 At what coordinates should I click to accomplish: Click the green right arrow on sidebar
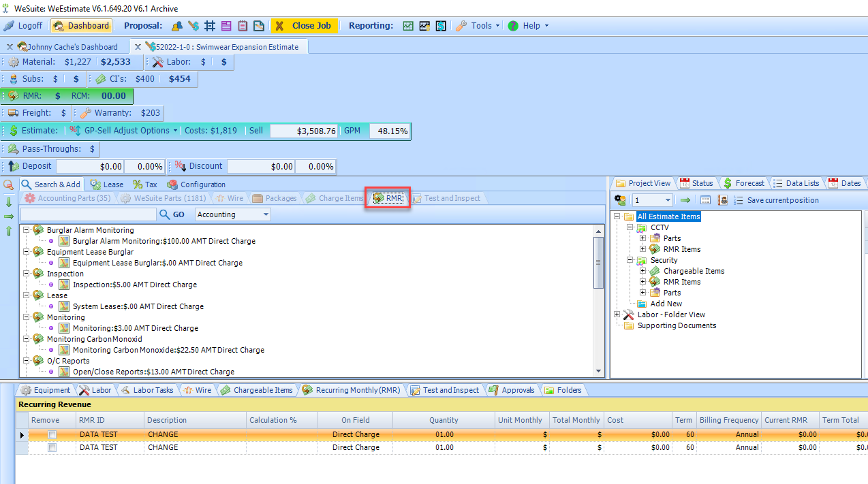click(x=9, y=216)
